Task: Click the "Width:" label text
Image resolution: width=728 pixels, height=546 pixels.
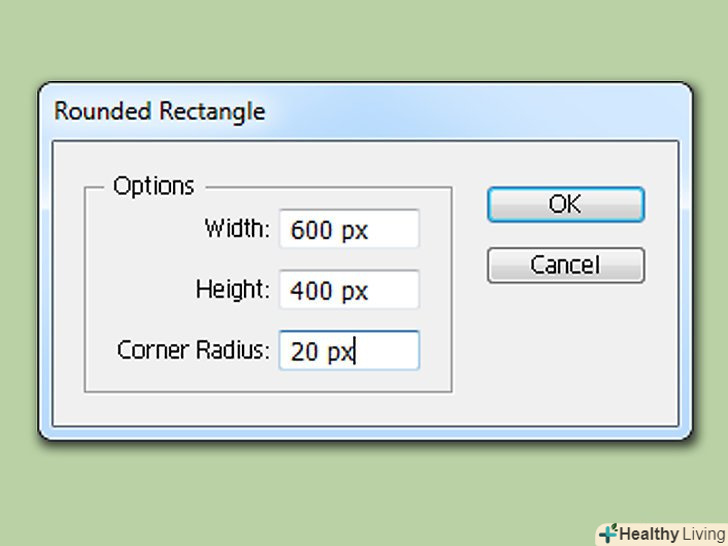Action: pos(237,229)
